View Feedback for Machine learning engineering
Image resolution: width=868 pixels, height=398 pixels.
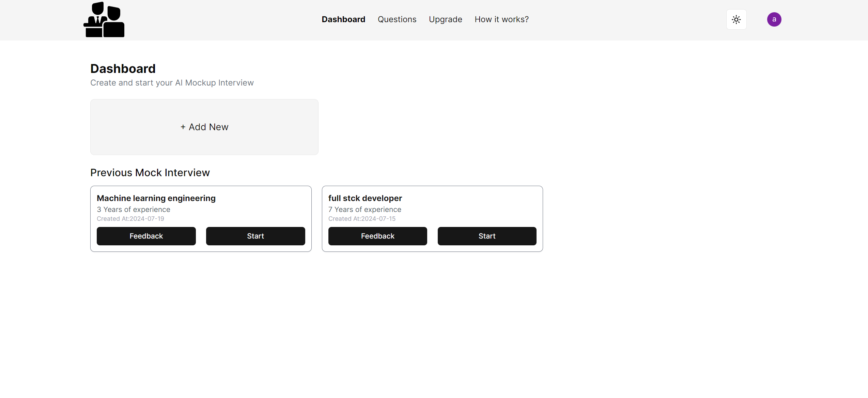point(146,236)
